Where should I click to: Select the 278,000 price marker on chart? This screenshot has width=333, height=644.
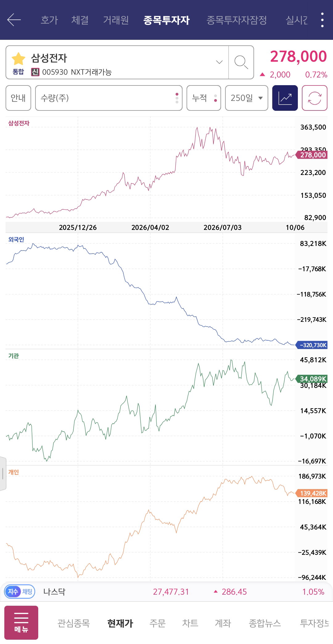tap(312, 155)
